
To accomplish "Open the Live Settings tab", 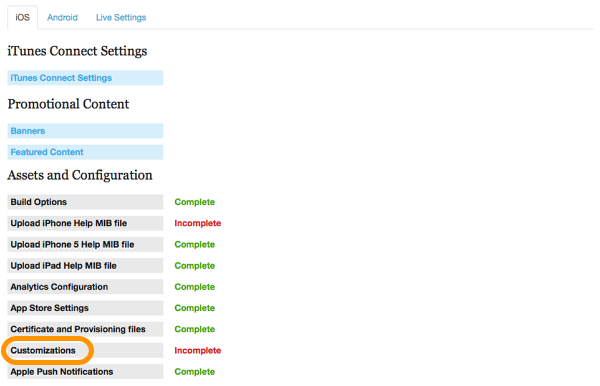I will (x=121, y=18).
